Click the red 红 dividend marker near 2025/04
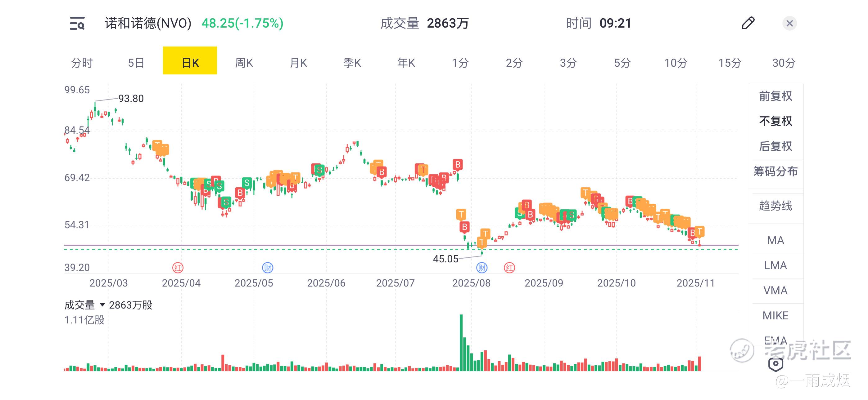The image size is (868, 400). pos(178,268)
